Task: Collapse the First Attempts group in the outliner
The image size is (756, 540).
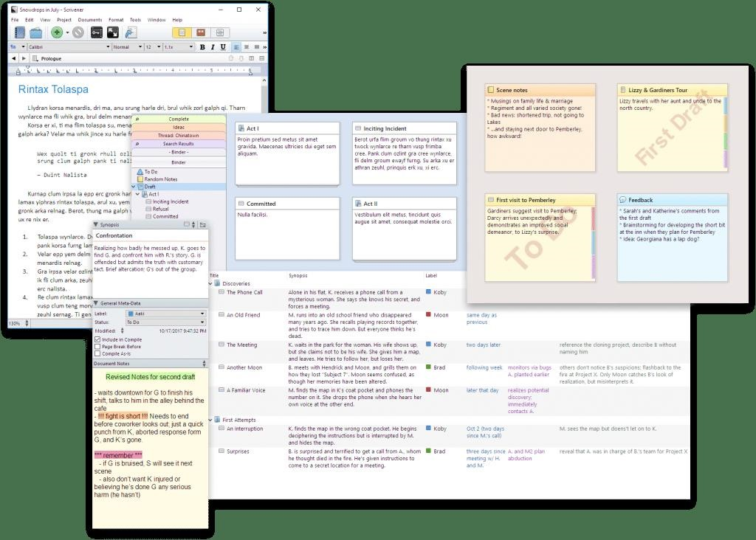Action: pos(210,420)
